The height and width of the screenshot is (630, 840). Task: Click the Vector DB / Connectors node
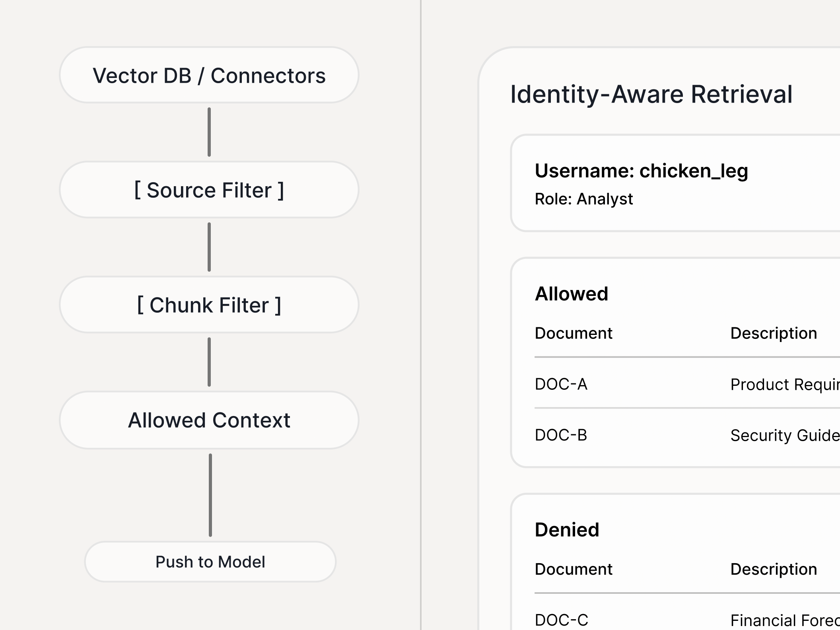click(209, 76)
